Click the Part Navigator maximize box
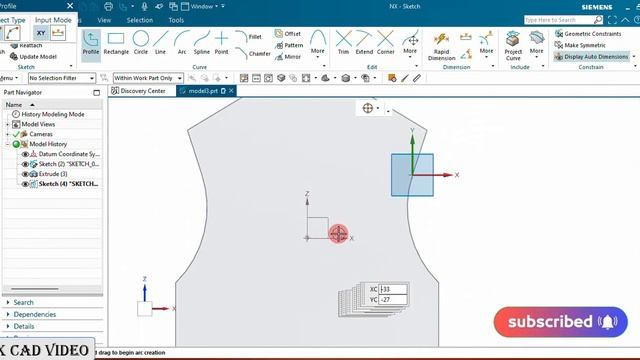 96,93
